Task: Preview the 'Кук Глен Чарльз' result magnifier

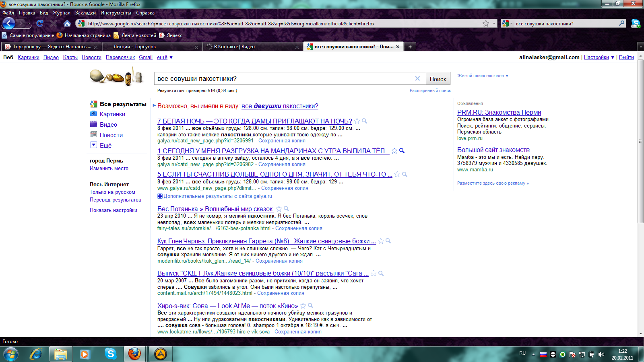Action: pos(388,241)
